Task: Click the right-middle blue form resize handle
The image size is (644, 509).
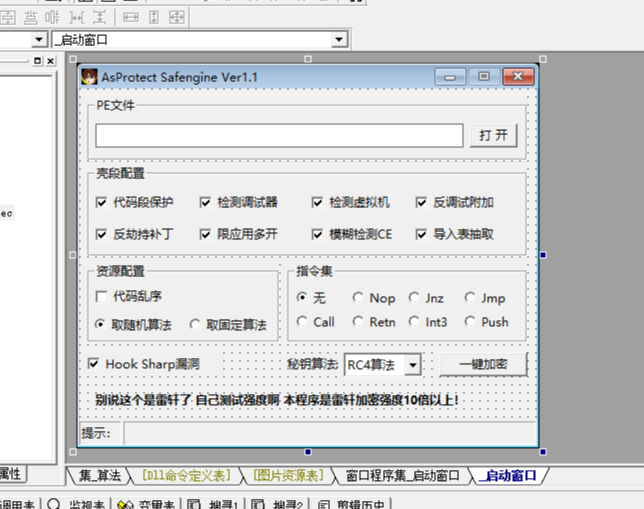Action: click(x=543, y=255)
